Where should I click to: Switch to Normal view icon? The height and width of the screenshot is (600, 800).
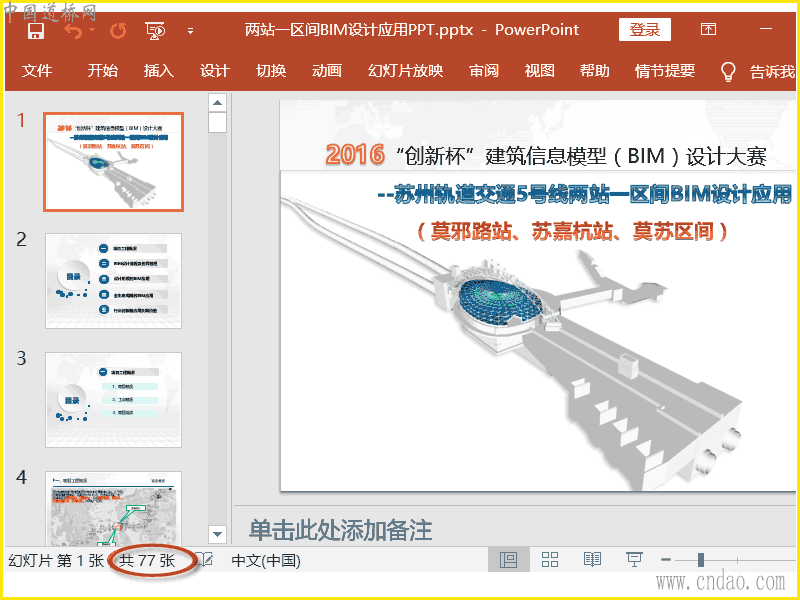(509, 560)
